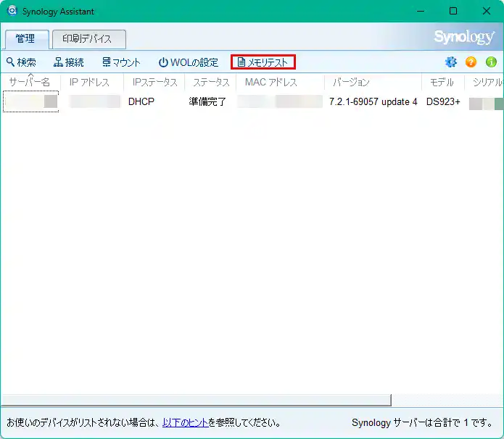Switch to the 印刷デバイス tab
This screenshot has width=504, height=439.
pos(89,39)
